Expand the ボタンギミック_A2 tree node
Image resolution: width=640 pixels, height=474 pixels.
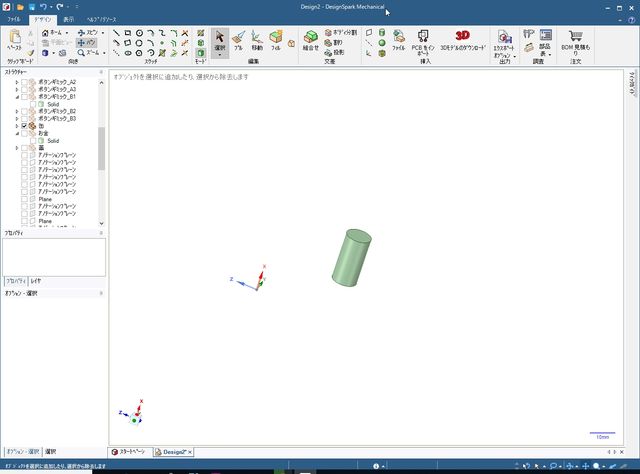click(17, 82)
